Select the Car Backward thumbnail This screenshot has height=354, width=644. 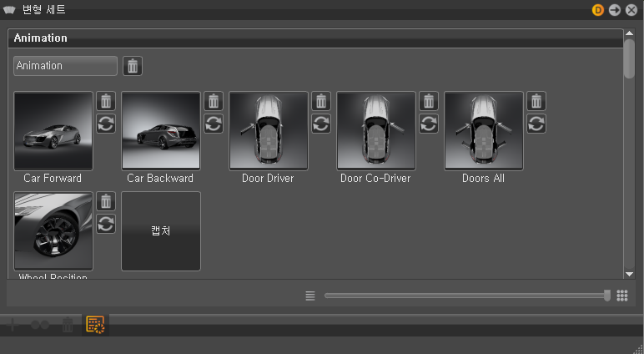pos(161,131)
